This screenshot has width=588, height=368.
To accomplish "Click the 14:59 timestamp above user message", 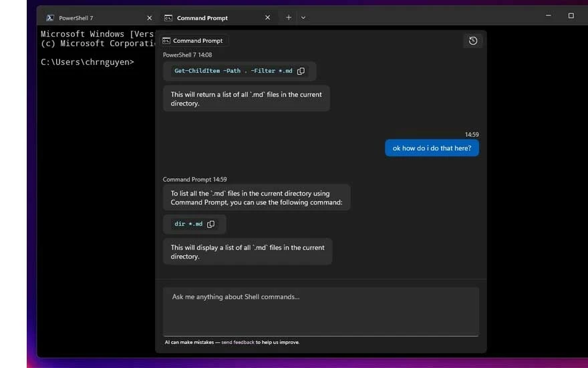I will [x=472, y=134].
